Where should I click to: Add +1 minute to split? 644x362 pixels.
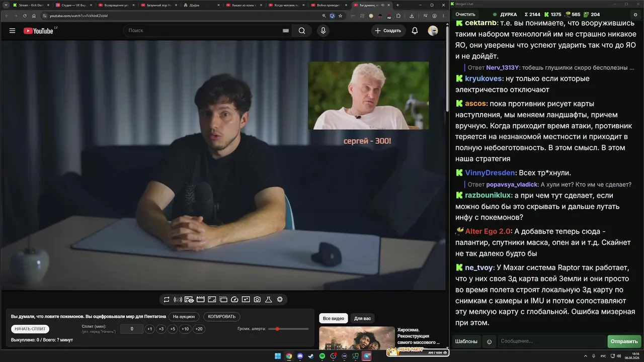pyautogui.click(x=149, y=329)
